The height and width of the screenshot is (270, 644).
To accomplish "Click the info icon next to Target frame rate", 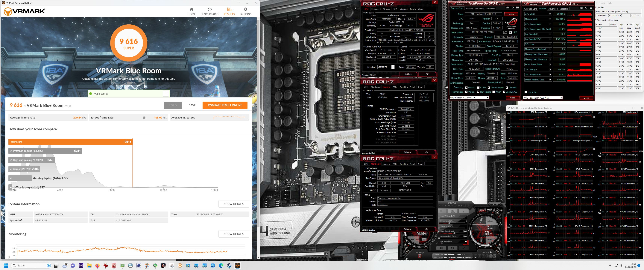I will click(x=144, y=118).
